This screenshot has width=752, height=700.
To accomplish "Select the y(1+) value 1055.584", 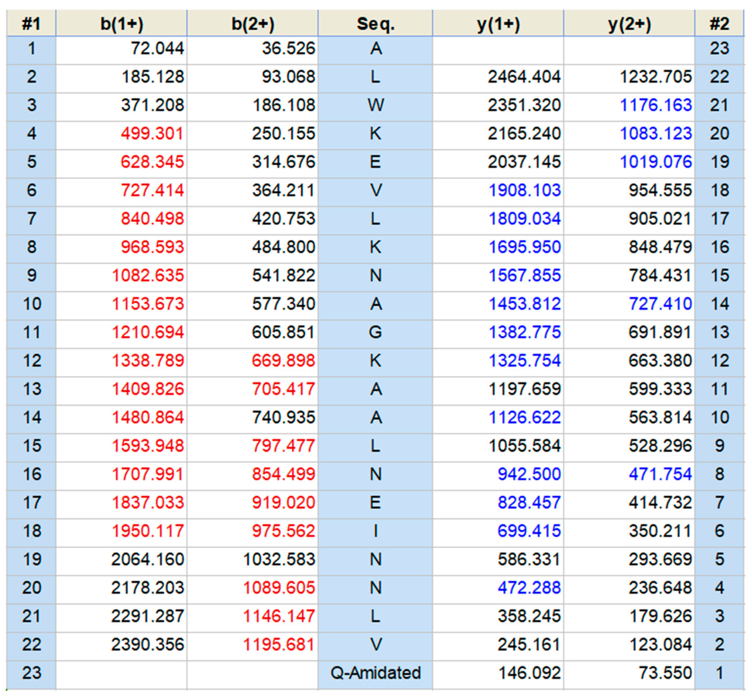I will coord(524,446).
